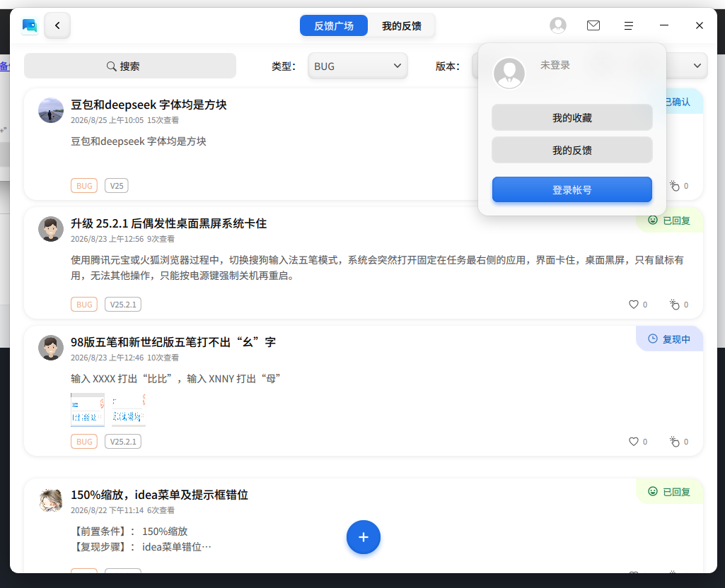Click the 搜索 search field
Screen dimensions: 725x588
[x=130, y=66]
